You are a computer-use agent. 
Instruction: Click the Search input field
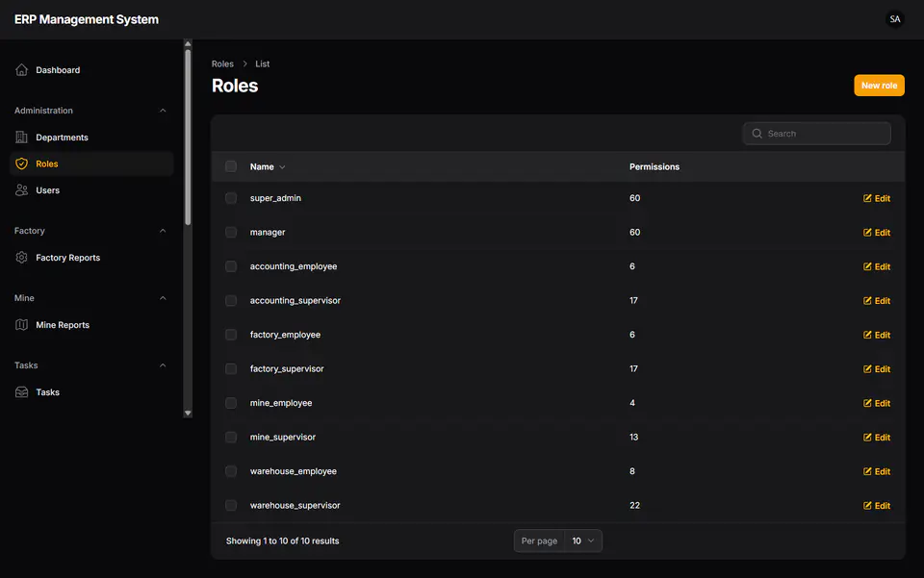click(817, 134)
